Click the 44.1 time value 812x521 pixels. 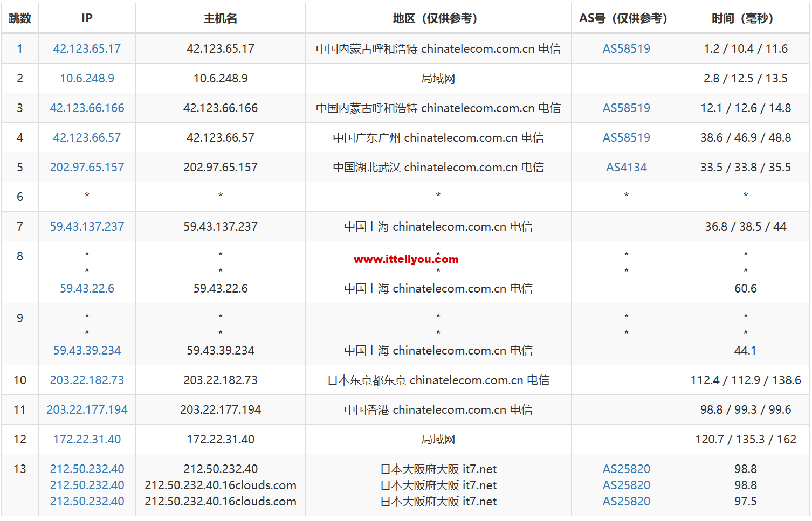(745, 350)
